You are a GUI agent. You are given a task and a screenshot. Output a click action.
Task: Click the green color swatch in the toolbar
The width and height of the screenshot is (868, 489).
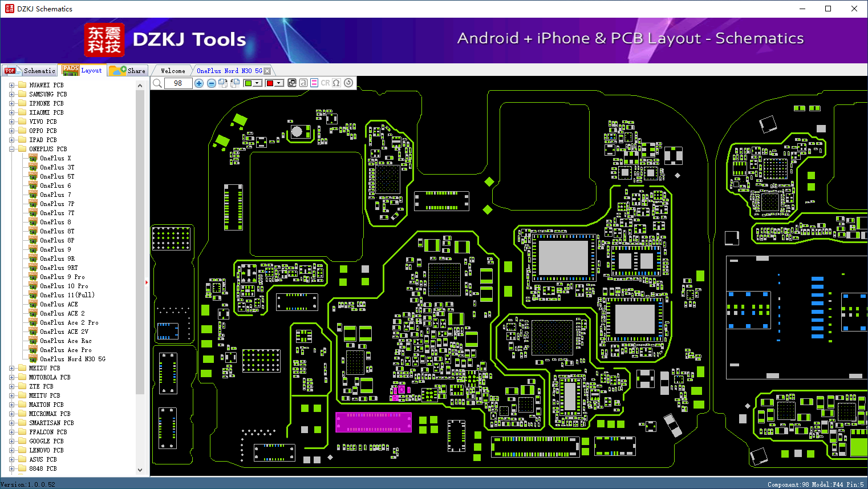[248, 83]
